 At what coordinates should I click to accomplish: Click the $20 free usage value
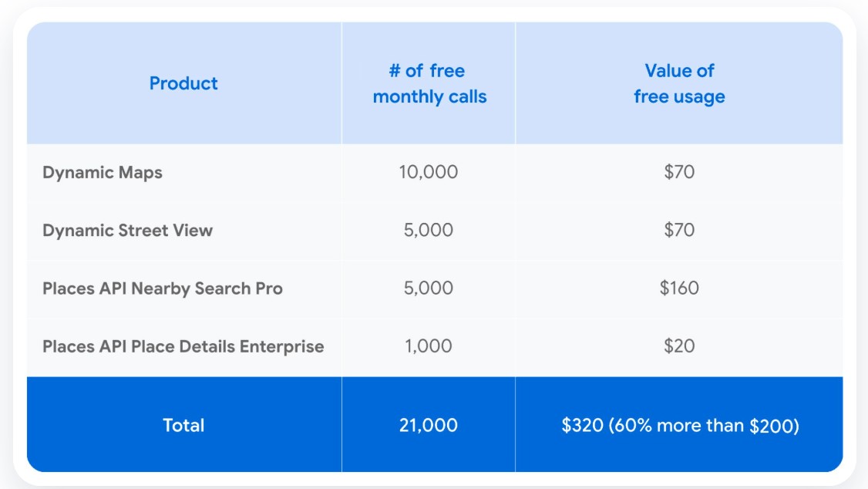tap(679, 346)
